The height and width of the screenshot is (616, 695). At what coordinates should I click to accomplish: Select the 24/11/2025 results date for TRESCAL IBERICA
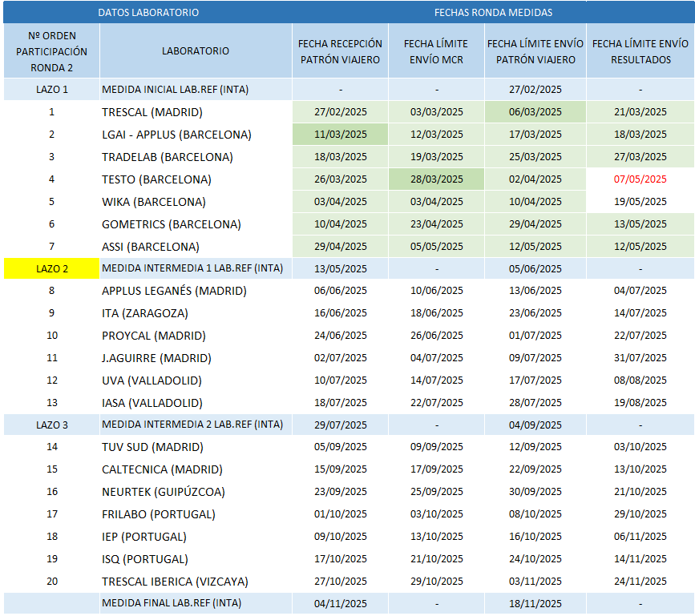point(640,582)
